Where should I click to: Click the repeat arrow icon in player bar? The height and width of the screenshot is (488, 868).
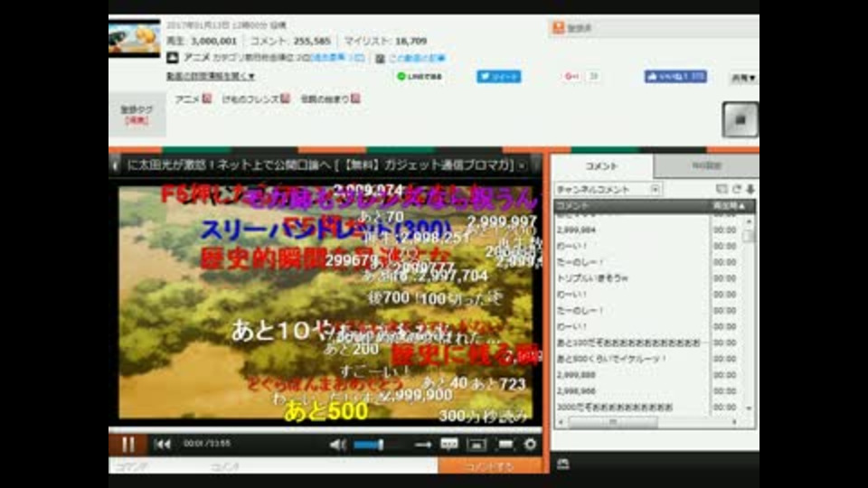(x=423, y=445)
